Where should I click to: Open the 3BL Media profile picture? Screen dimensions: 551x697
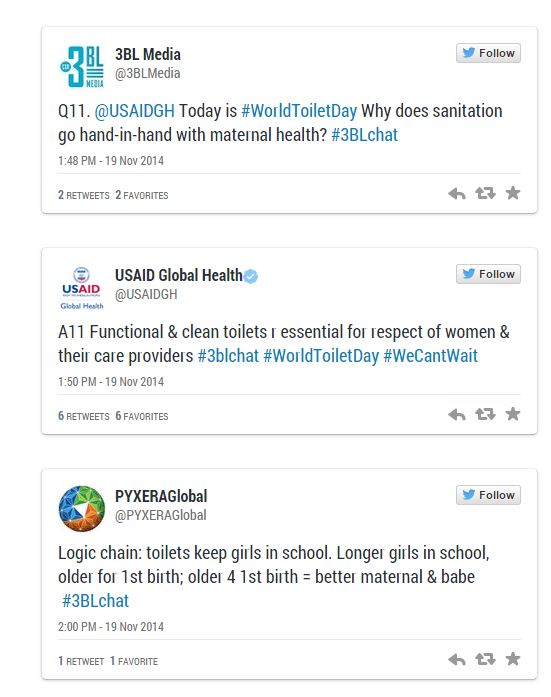82,66
